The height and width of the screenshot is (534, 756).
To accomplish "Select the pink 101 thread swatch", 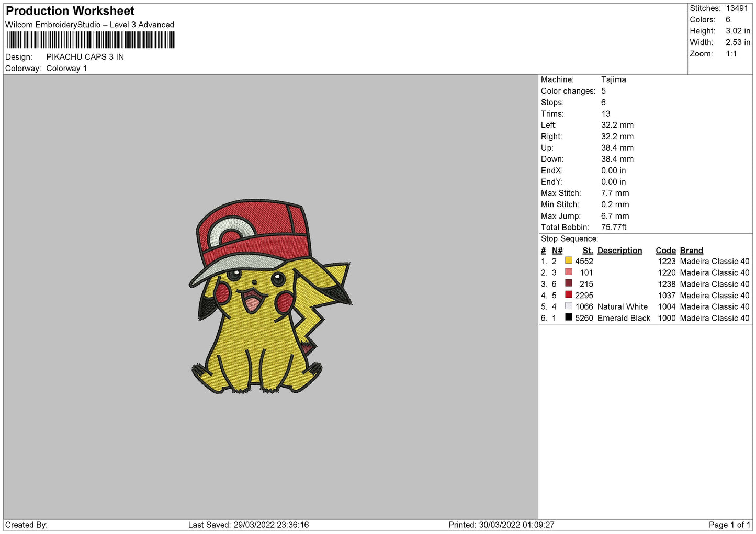I will pos(568,272).
